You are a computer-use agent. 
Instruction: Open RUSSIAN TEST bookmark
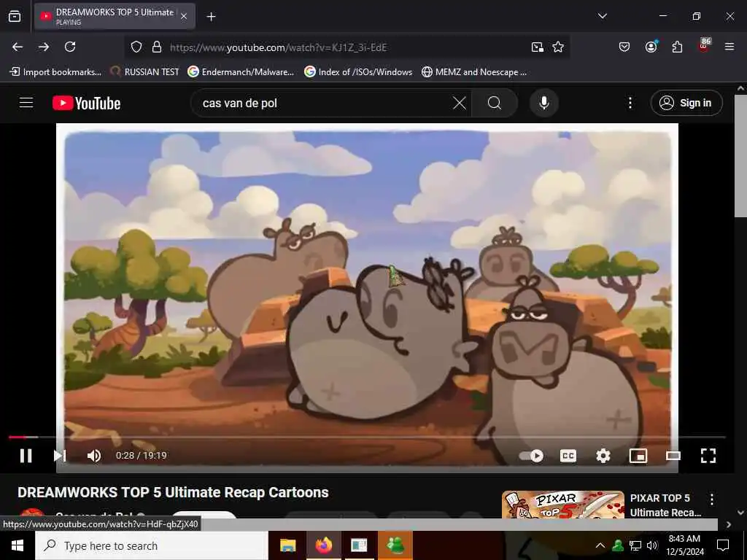pos(145,72)
